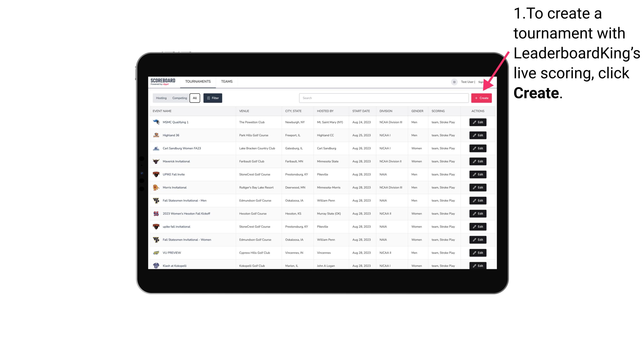Select the Competing filter tab
The width and height of the screenshot is (644, 346).
pos(179,98)
